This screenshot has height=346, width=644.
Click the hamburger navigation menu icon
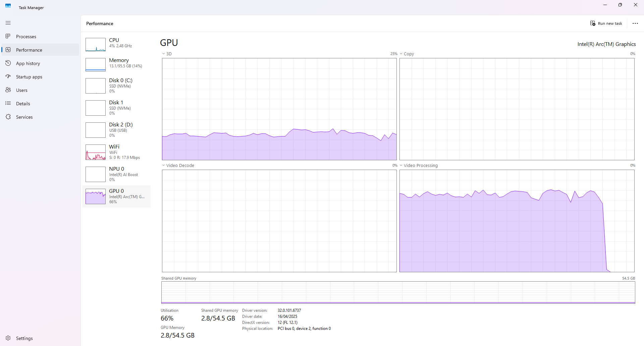pyautogui.click(x=8, y=23)
